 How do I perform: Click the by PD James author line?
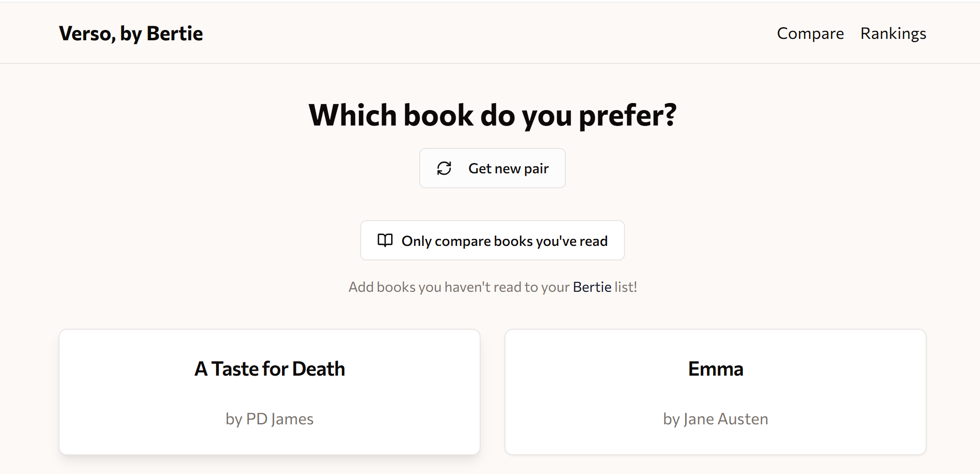point(269,418)
